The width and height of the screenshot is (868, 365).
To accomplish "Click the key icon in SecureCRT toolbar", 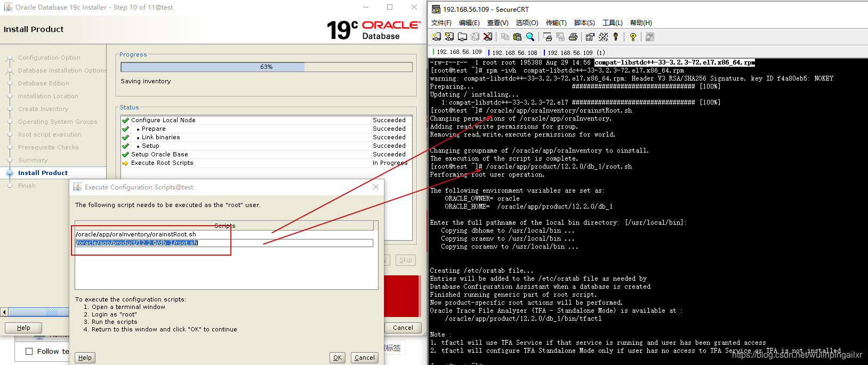I will point(616,37).
